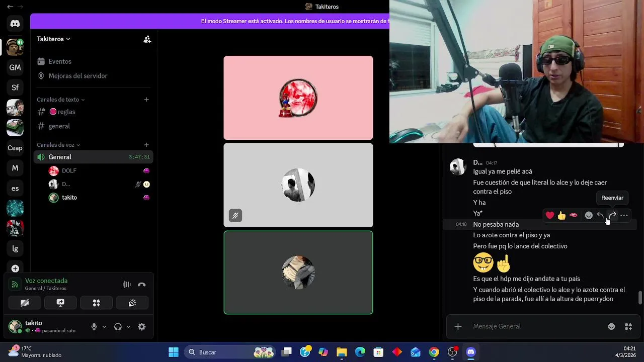This screenshot has height=362, width=644.
Task: React with lips emoji
Action: (574, 216)
